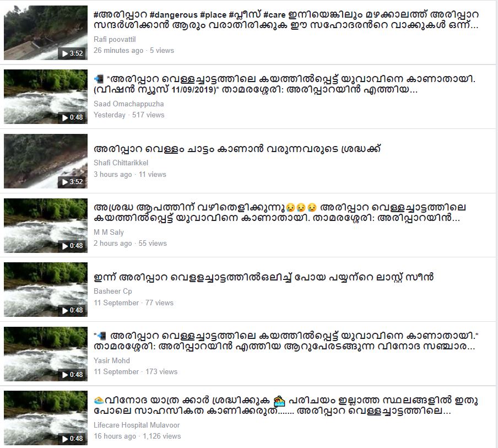Open the thumbnail of the 1,126 views video
This screenshot has height=448, width=498.
[x=45, y=418]
